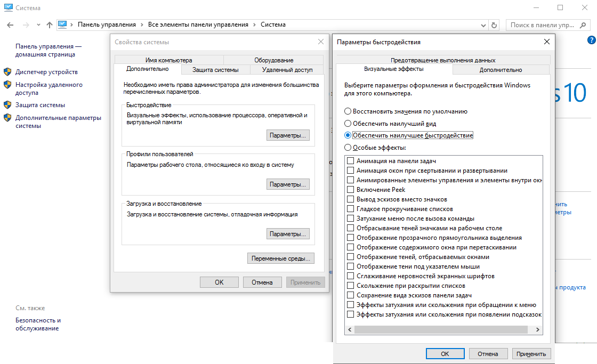Select Обеспечить наилучший вид radio
Image resolution: width=597 pixels, height=364 pixels.
tap(348, 123)
